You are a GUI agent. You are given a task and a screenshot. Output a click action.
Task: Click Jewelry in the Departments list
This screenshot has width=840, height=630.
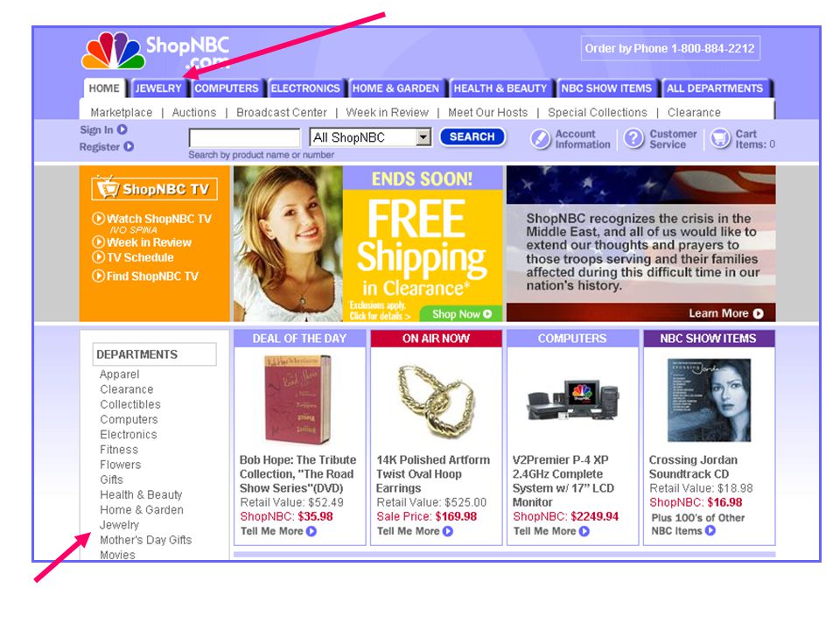pos(120,525)
